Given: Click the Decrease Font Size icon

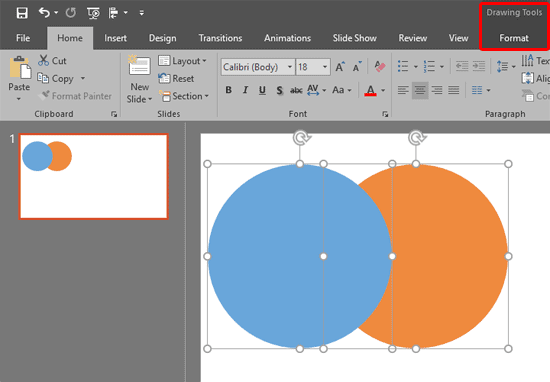Looking at the screenshot, I should (357, 67).
